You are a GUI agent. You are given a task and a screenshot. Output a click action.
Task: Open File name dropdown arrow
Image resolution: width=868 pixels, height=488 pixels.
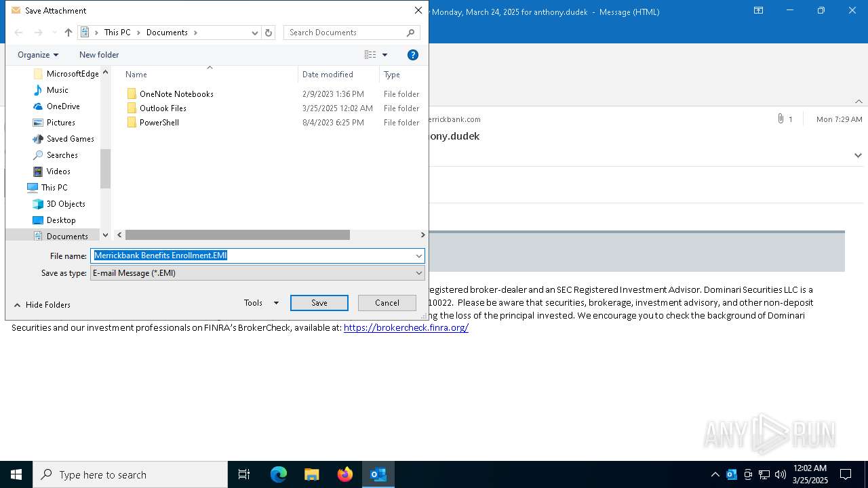coord(419,256)
